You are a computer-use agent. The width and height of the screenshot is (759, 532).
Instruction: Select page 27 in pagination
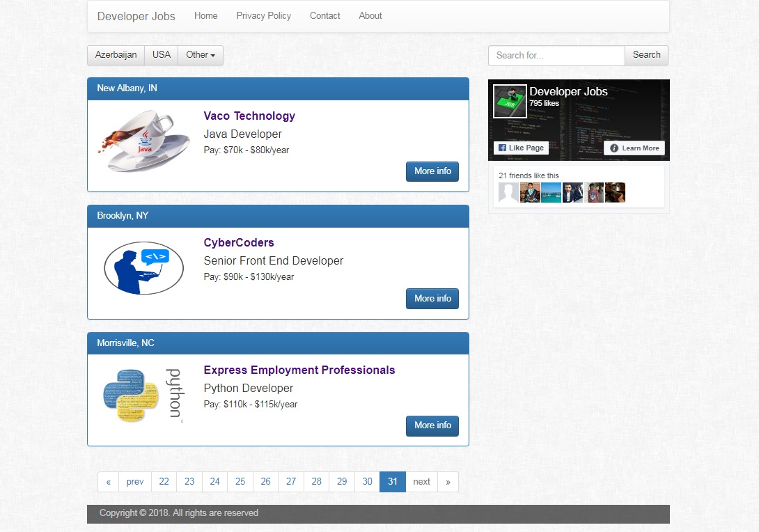[x=291, y=482]
